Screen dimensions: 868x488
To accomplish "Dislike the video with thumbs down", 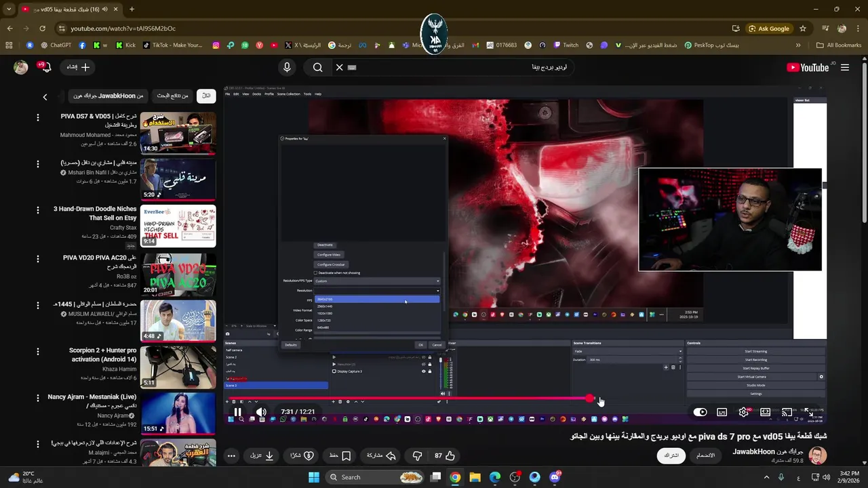I will click(x=417, y=456).
